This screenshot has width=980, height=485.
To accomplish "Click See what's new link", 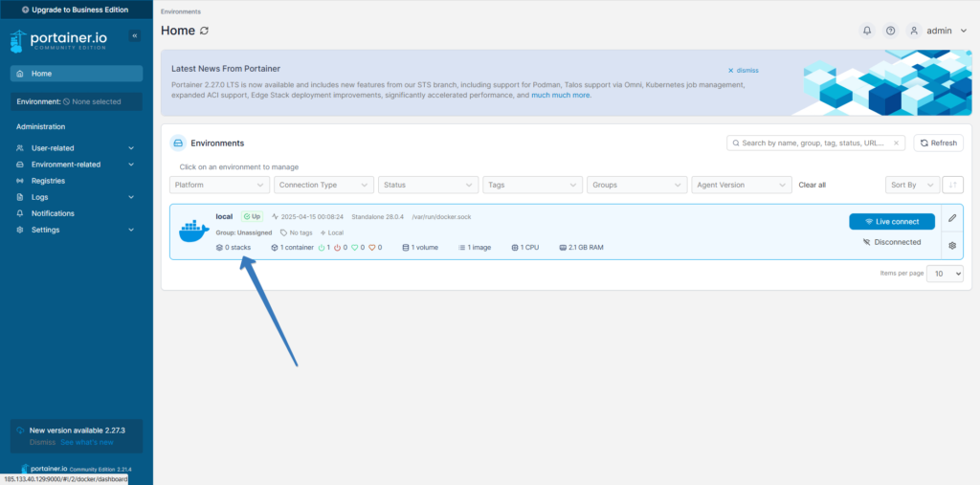I will 87,442.
